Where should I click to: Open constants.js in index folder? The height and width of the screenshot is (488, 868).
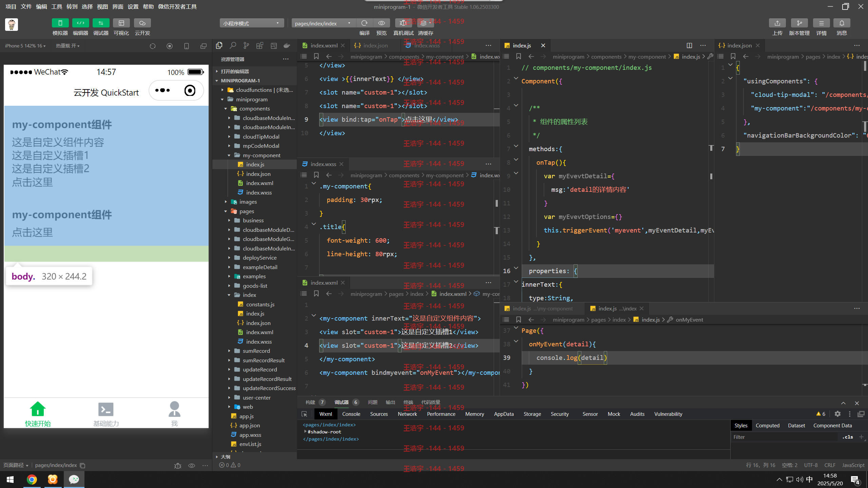click(260, 304)
